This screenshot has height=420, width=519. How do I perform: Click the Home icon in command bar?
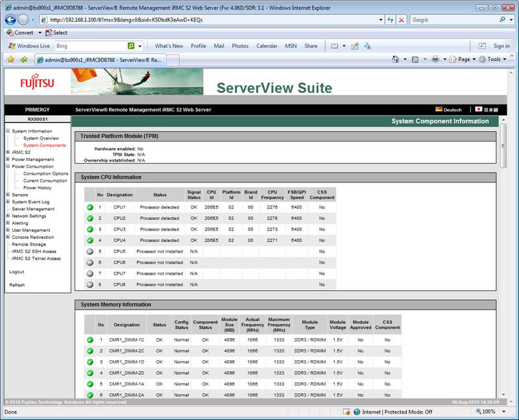coord(396,59)
